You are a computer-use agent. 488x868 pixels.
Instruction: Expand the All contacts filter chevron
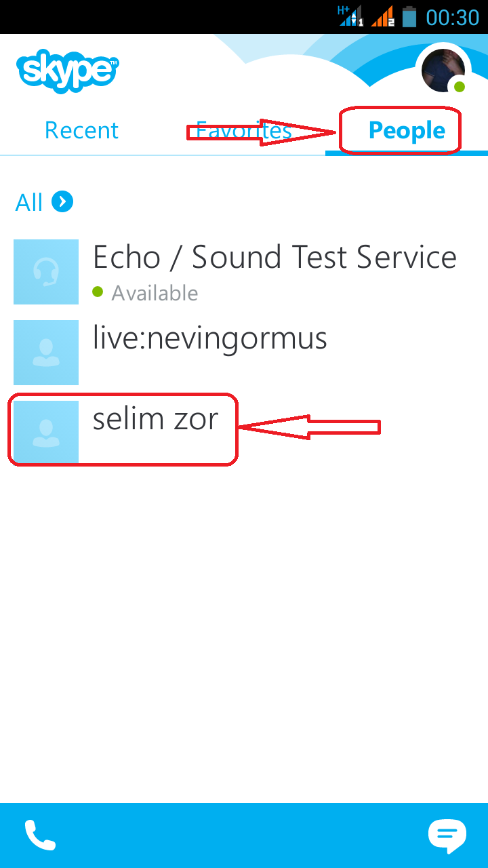[x=62, y=201]
